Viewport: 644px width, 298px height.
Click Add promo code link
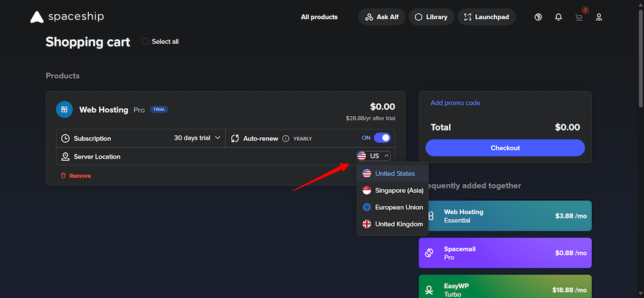(455, 103)
